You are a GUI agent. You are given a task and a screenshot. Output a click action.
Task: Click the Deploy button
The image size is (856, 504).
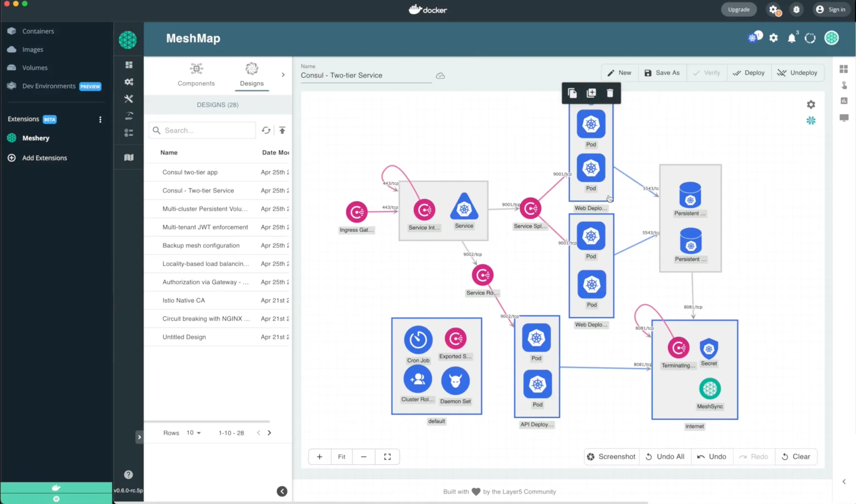pos(749,73)
